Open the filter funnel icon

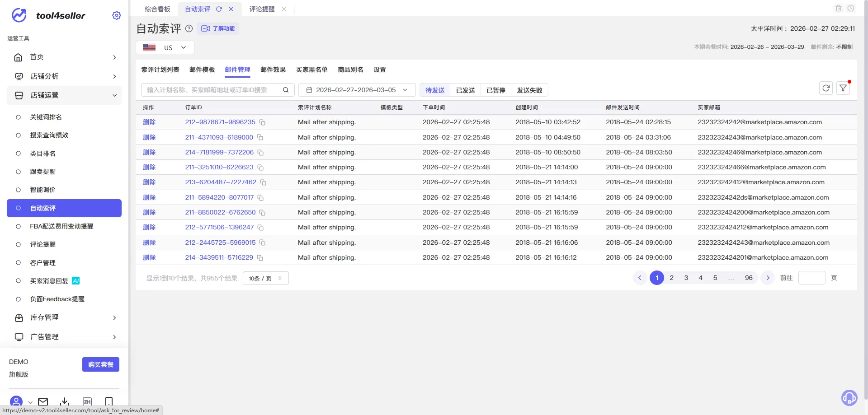click(843, 88)
